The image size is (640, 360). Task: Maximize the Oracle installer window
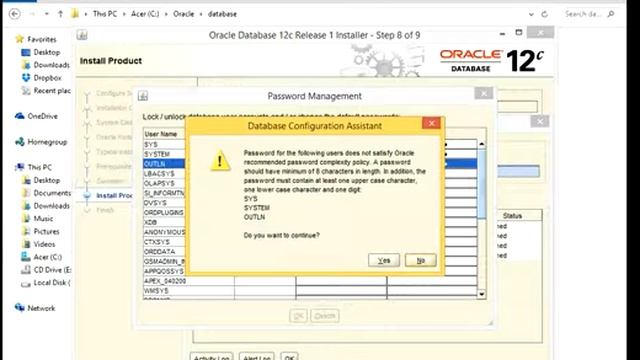click(x=518, y=33)
